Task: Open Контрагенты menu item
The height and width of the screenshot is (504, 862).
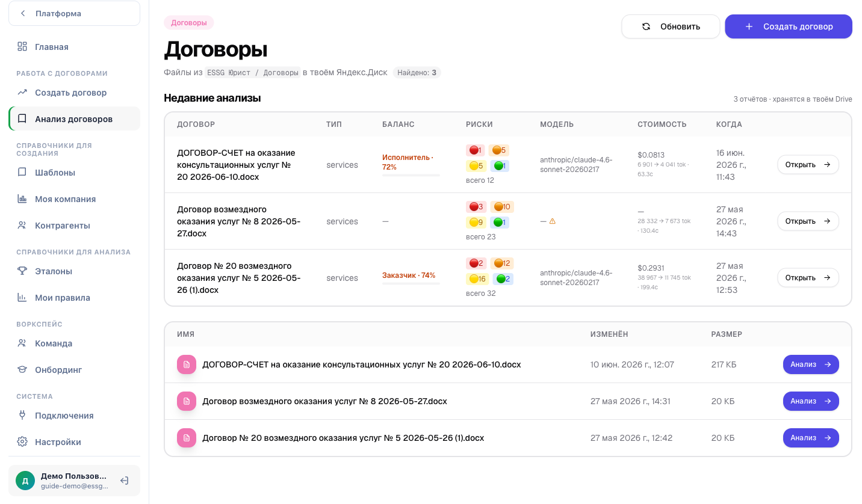Action: [74, 226]
